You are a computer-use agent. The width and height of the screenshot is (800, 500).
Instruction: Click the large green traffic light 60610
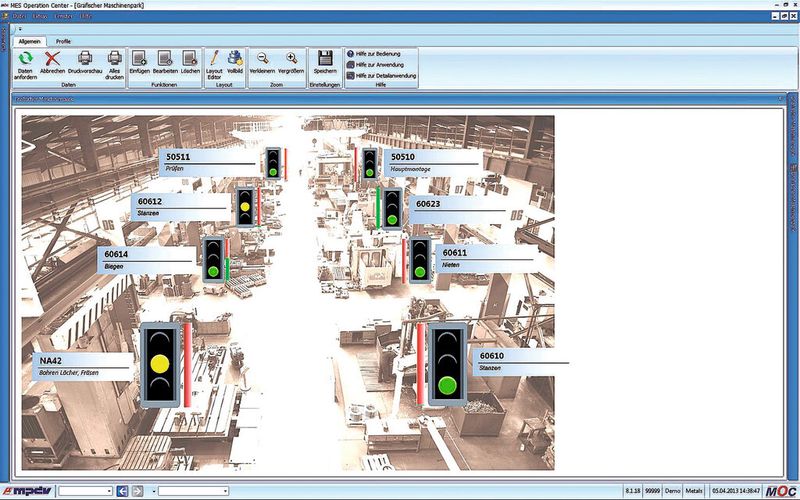coord(447,364)
